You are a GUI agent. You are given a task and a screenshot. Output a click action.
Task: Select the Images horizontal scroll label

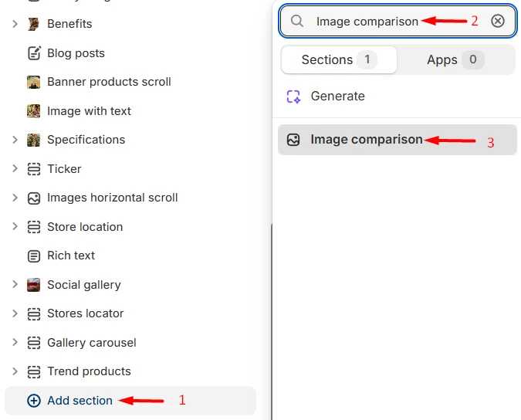pos(113,198)
